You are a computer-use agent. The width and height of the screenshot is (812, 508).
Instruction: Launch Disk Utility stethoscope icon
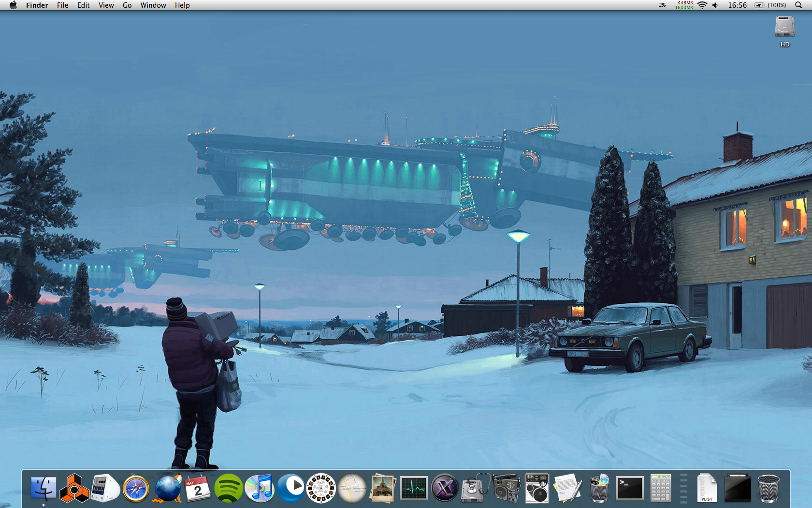pyautogui.click(x=476, y=488)
